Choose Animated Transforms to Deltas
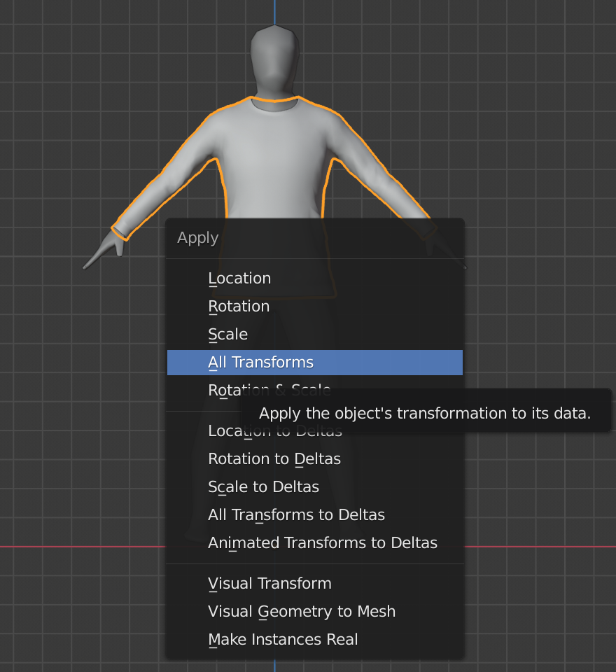 click(x=322, y=543)
